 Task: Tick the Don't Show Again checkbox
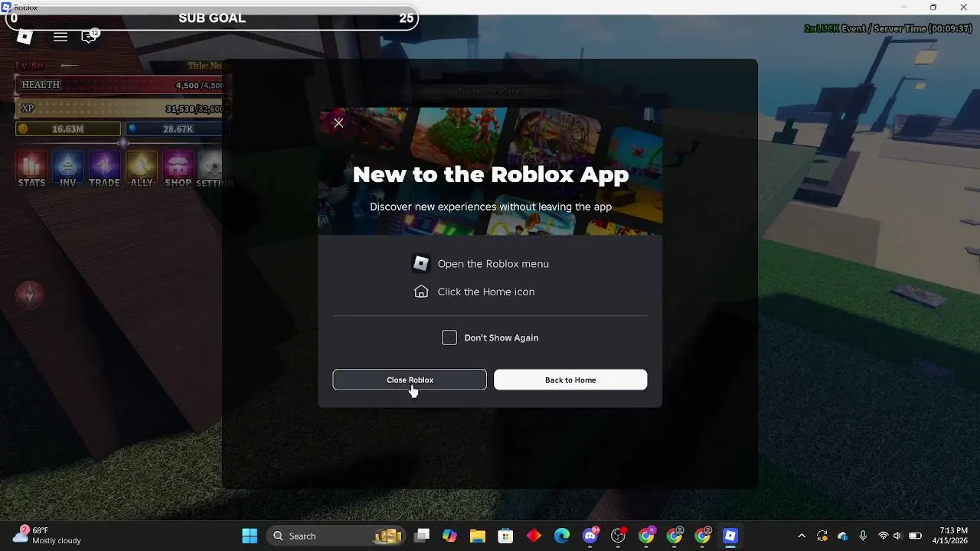449,337
